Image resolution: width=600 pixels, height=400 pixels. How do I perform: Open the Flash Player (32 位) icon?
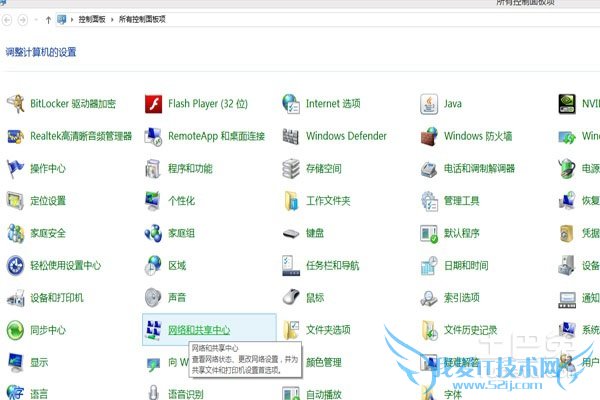pyautogui.click(x=153, y=104)
